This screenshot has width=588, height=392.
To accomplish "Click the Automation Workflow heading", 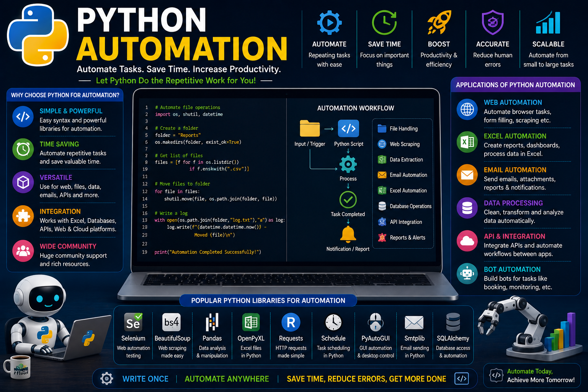I will (x=356, y=108).
